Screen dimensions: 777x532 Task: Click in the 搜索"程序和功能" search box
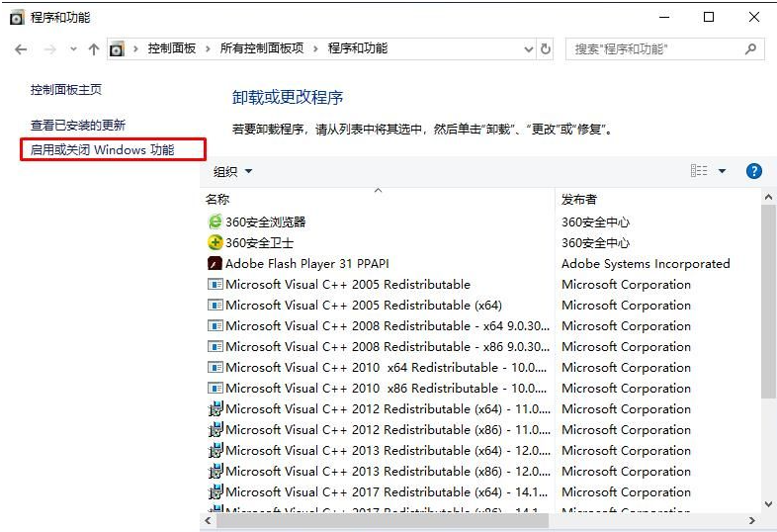pos(652,48)
